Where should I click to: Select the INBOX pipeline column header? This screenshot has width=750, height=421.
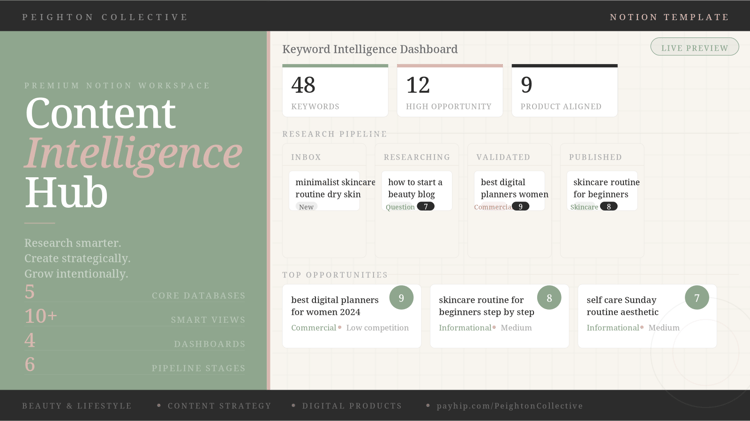pos(306,157)
